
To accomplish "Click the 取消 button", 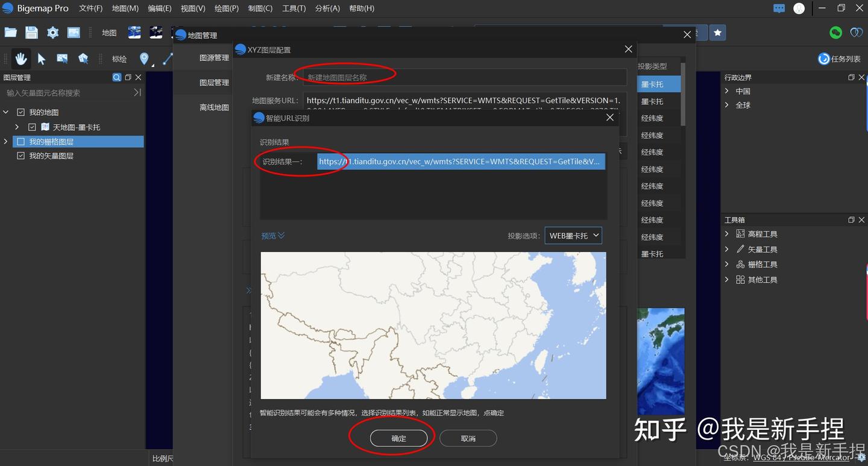I will [468, 438].
